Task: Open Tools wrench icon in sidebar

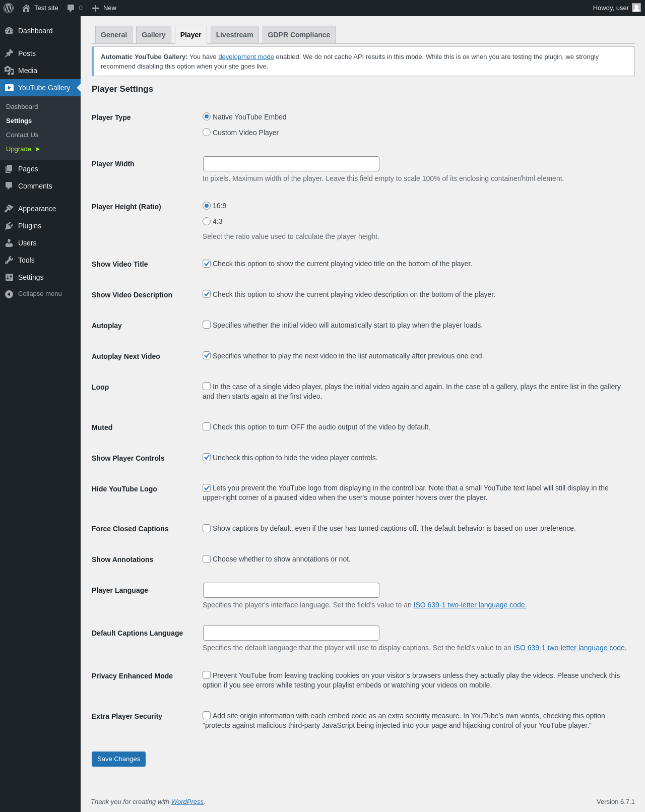Action: (x=9, y=260)
